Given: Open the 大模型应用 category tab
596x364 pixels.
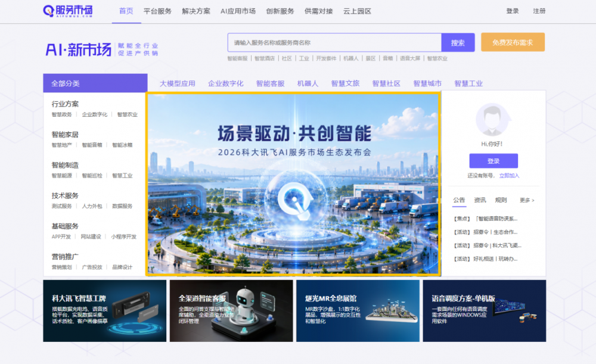Looking at the screenshot, I should tap(177, 83).
